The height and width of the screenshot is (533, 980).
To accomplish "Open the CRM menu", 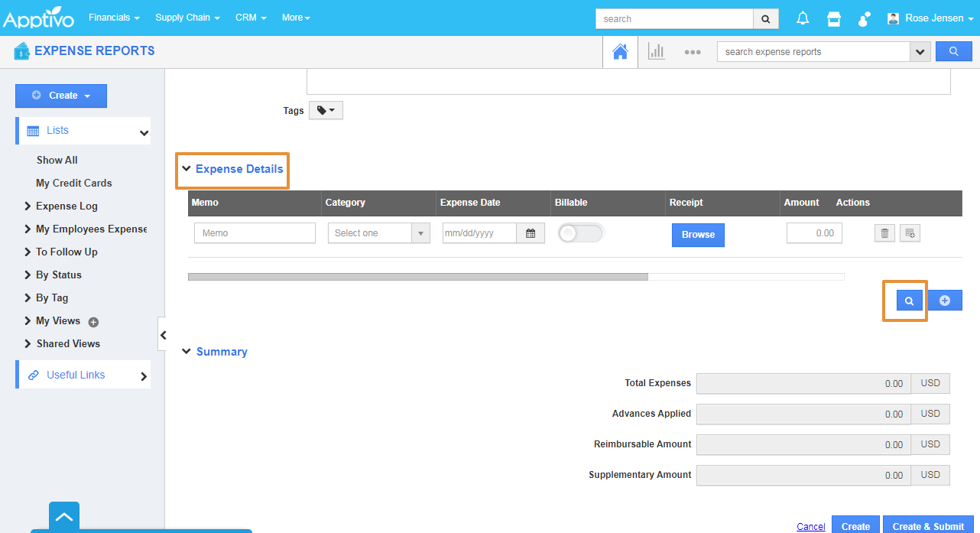I will tap(251, 18).
